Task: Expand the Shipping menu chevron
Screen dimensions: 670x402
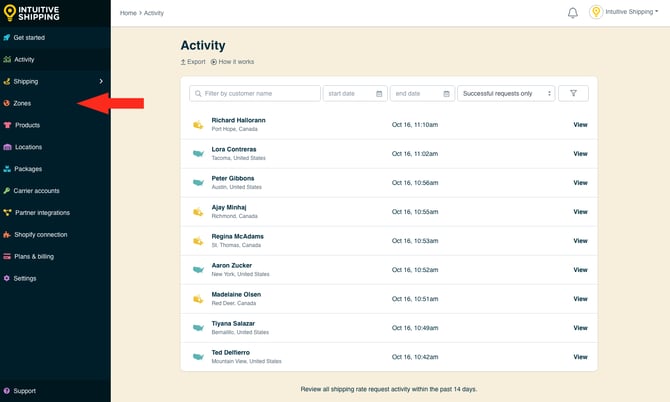Action: 101,81
